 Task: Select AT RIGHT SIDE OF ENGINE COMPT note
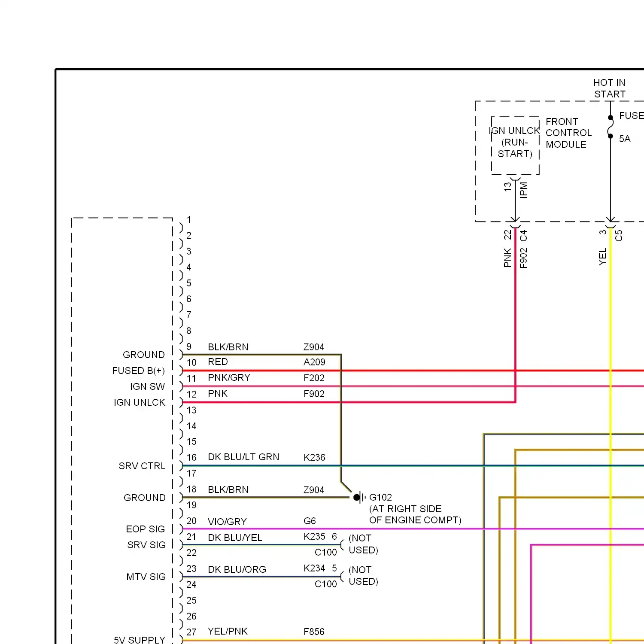[415, 514]
